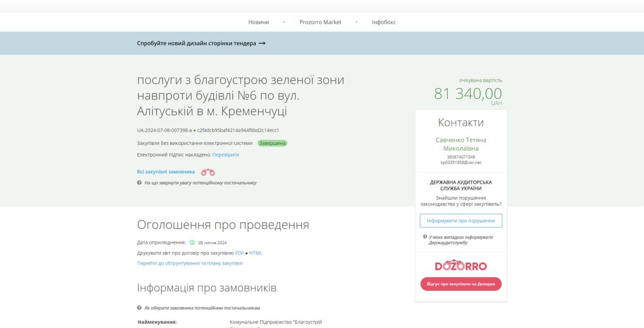Open the contract report in HTML

255,253
